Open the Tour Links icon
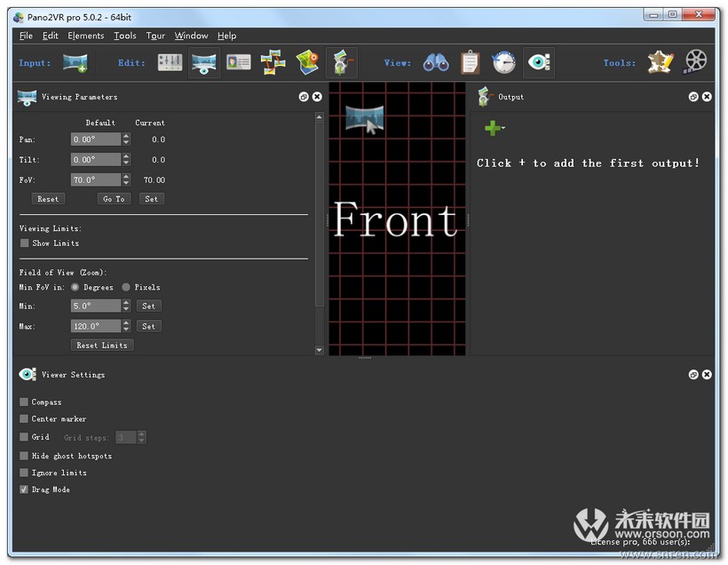Viewport: 728px width, 565px height. pos(273,63)
